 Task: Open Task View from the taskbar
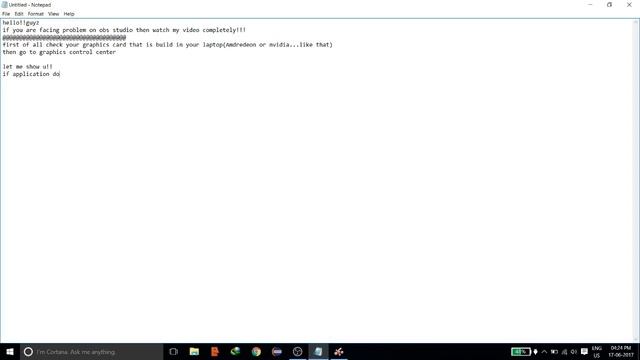173,352
